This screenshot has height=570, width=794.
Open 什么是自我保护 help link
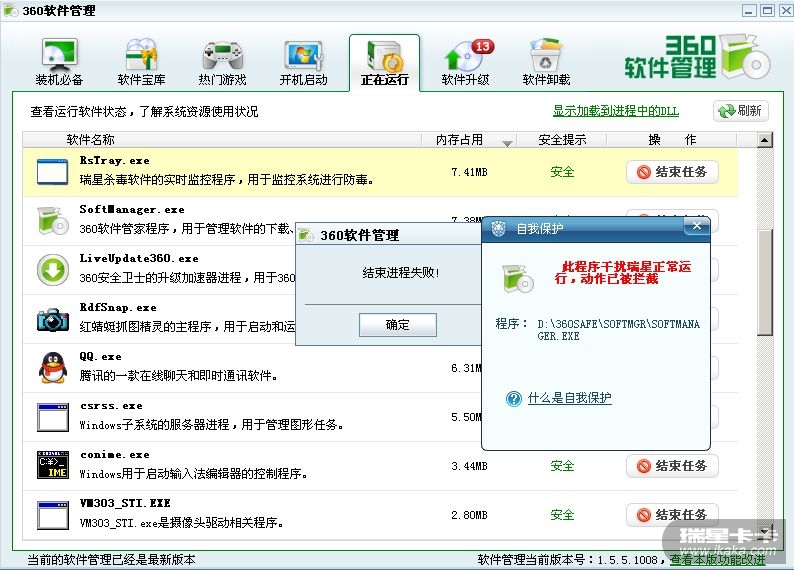click(570, 398)
